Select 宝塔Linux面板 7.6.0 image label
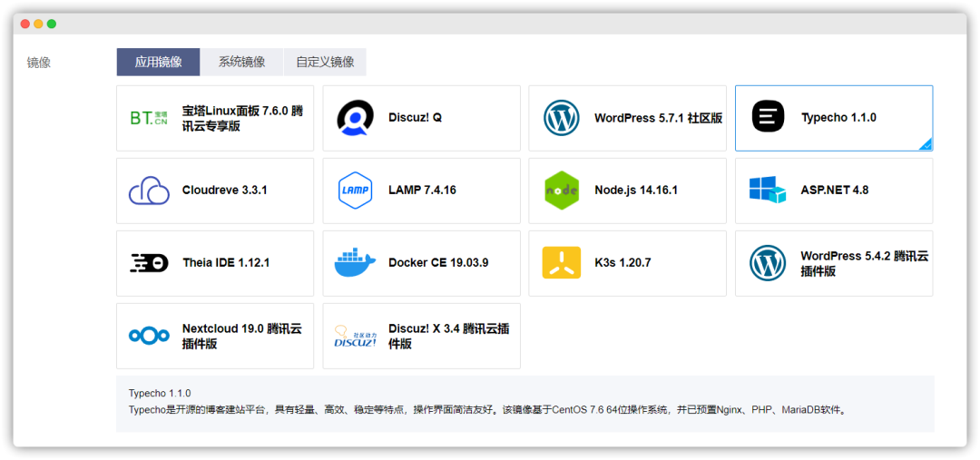980x460 pixels. 242,118
